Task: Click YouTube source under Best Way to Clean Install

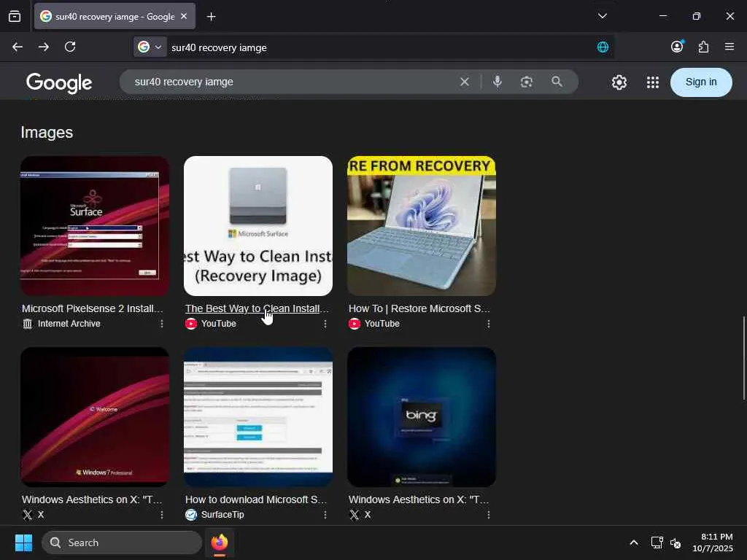Action: (x=219, y=324)
